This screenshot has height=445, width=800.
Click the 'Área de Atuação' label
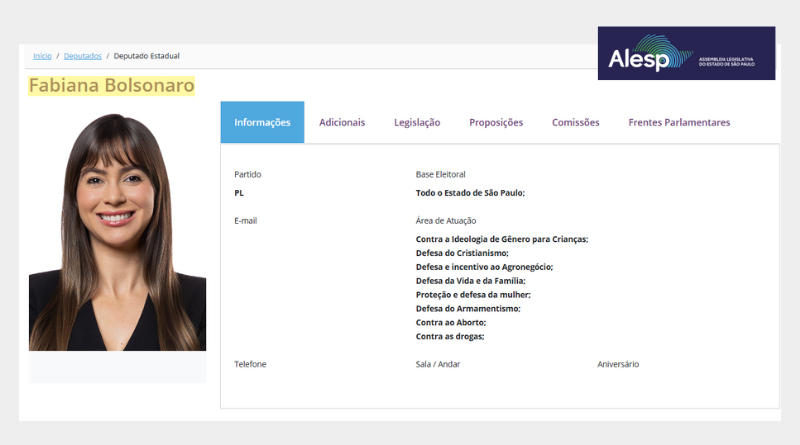445,221
